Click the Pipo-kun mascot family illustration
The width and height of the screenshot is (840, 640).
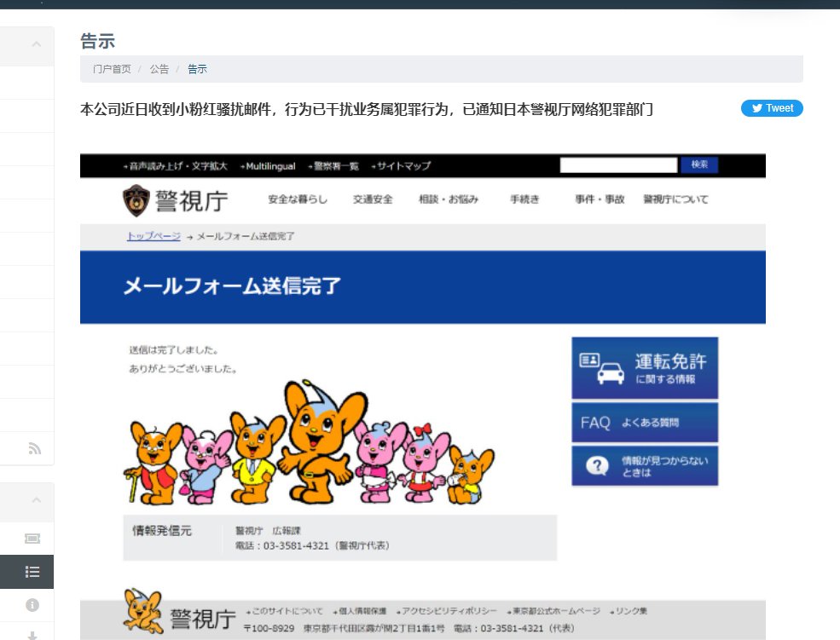point(309,442)
